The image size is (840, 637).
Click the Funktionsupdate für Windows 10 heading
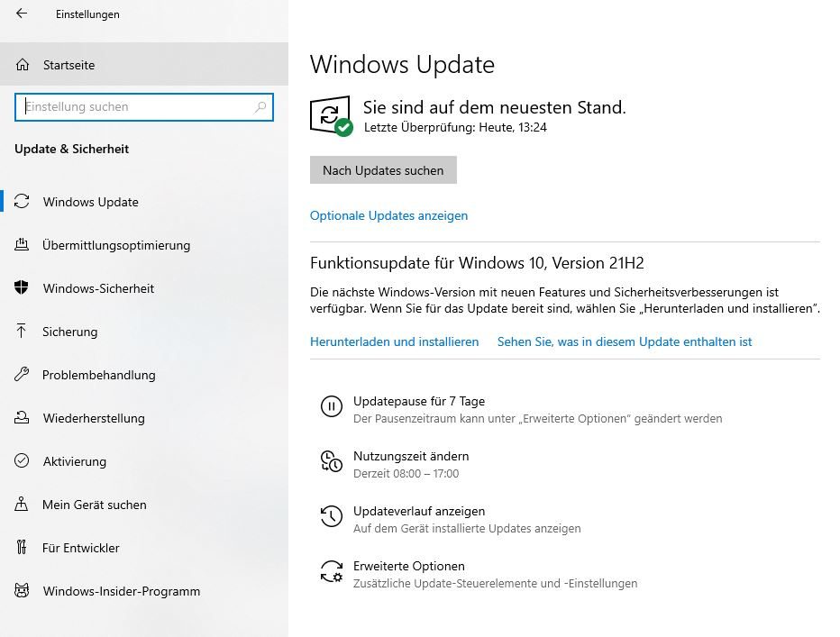coord(477,263)
